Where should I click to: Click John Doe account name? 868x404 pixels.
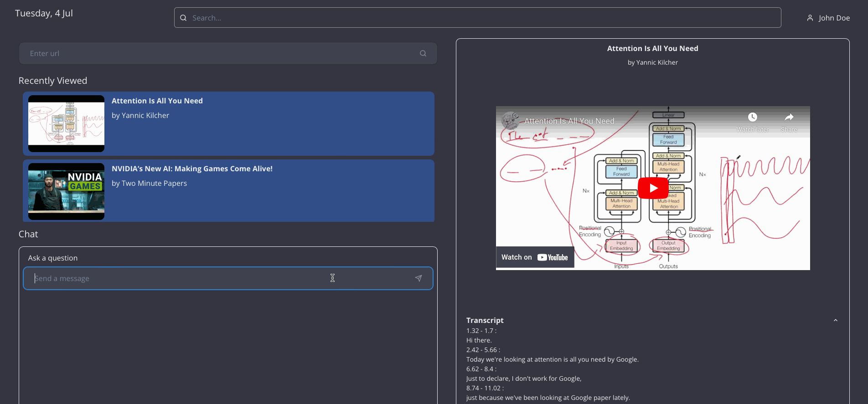(x=834, y=18)
